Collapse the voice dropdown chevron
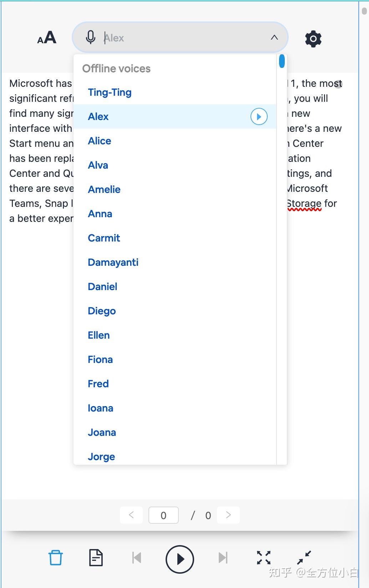 (x=274, y=38)
